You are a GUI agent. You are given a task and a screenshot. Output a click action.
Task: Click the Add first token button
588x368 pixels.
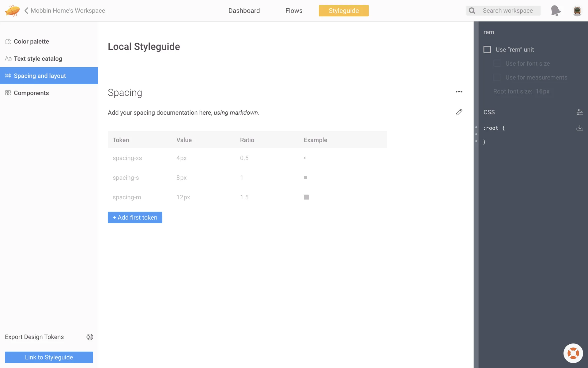tap(135, 217)
